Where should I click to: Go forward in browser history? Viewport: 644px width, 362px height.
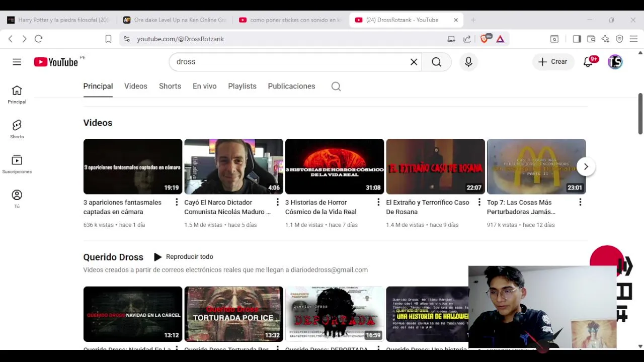pos(24,39)
